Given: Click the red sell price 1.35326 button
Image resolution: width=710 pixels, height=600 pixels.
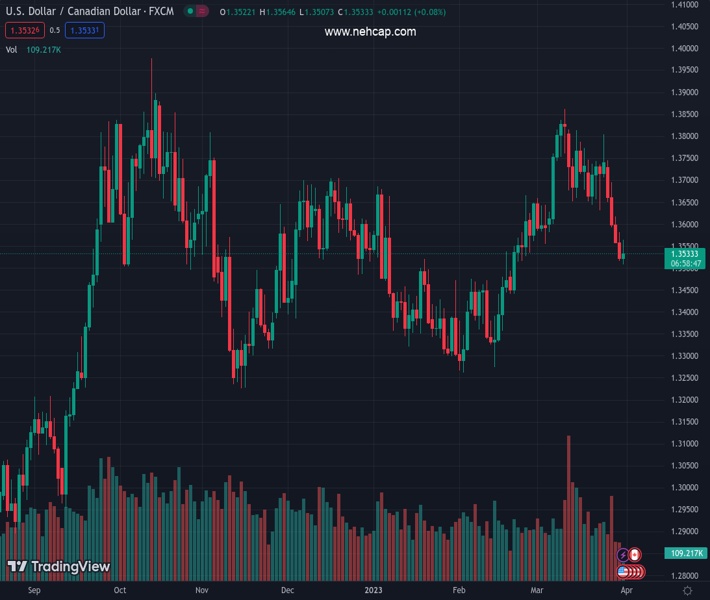Looking at the screenshot, I should click(22, 31).
